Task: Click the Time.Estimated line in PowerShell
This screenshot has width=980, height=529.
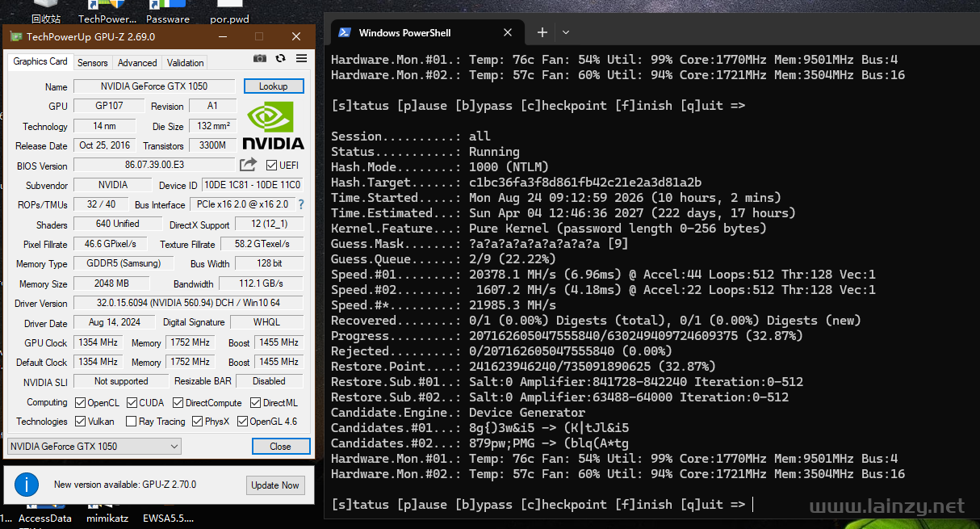Action: point(563,213)
